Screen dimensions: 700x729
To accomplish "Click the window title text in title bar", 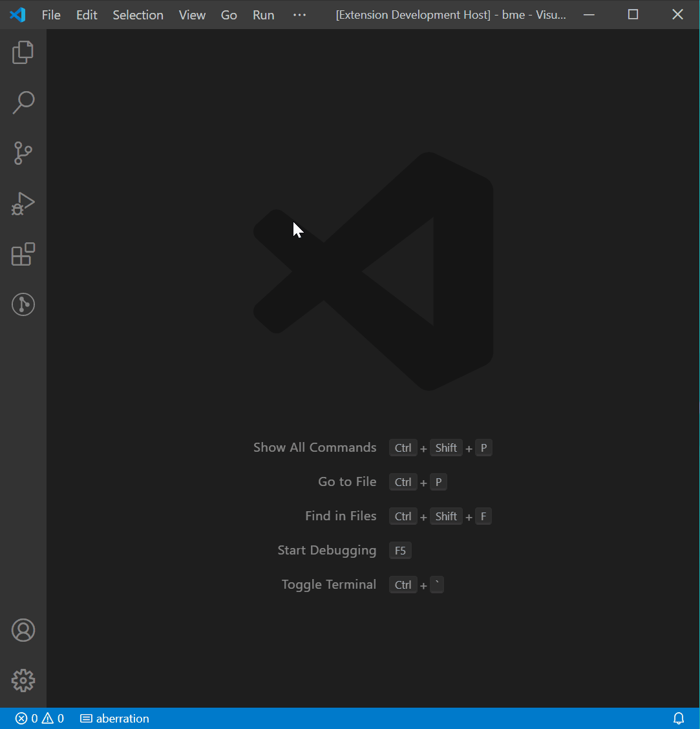I will pyautogui.click(x=451, y=15).
